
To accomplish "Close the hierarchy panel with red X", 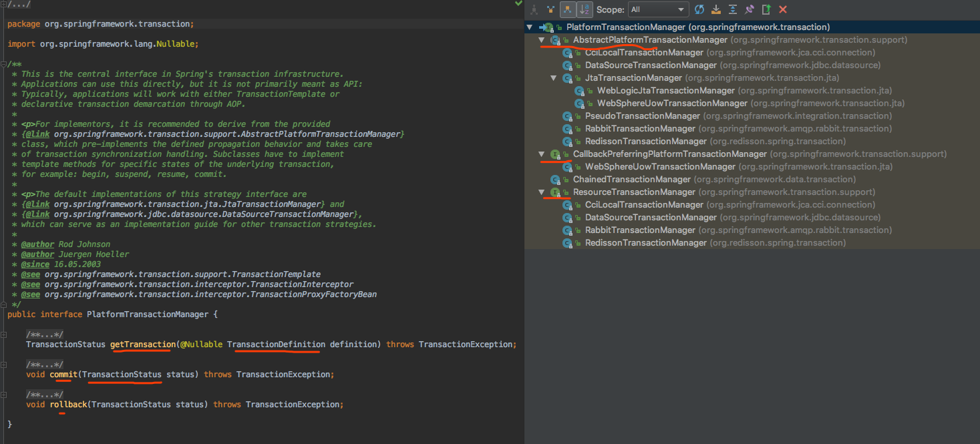I will pyautogui.click(x=783, y=9).
